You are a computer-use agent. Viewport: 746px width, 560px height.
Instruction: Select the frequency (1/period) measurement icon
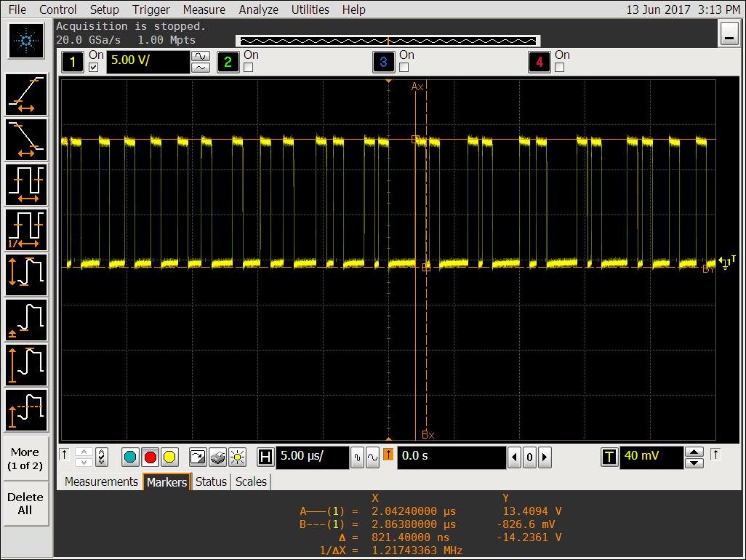(x=26, y=230)
